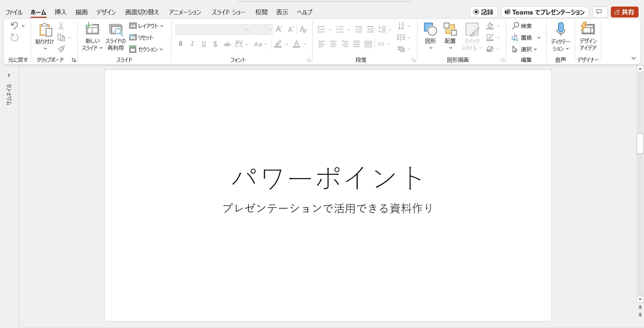Expand the Undo history dropdown arrow
644x328 pixels.
click(x=23, y=26)
